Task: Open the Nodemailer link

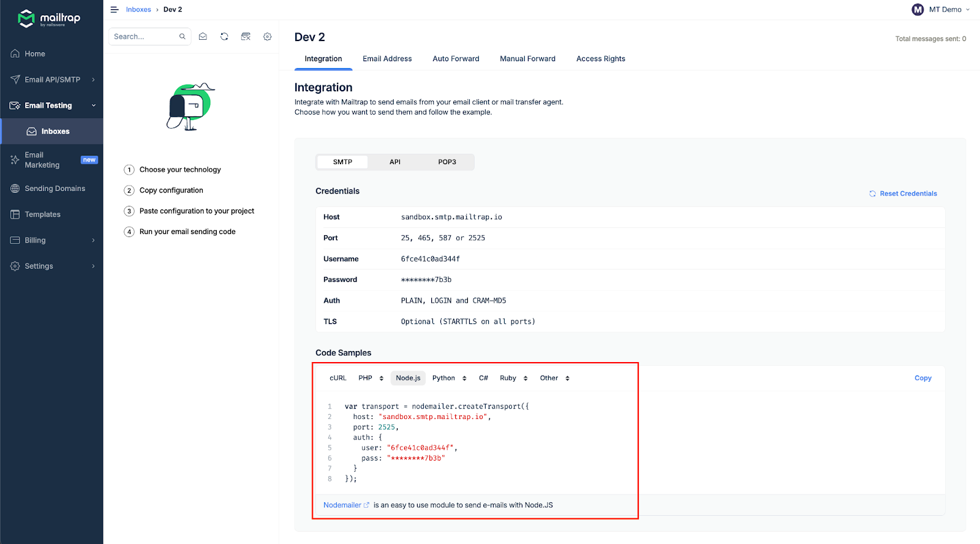Action: 342,505
